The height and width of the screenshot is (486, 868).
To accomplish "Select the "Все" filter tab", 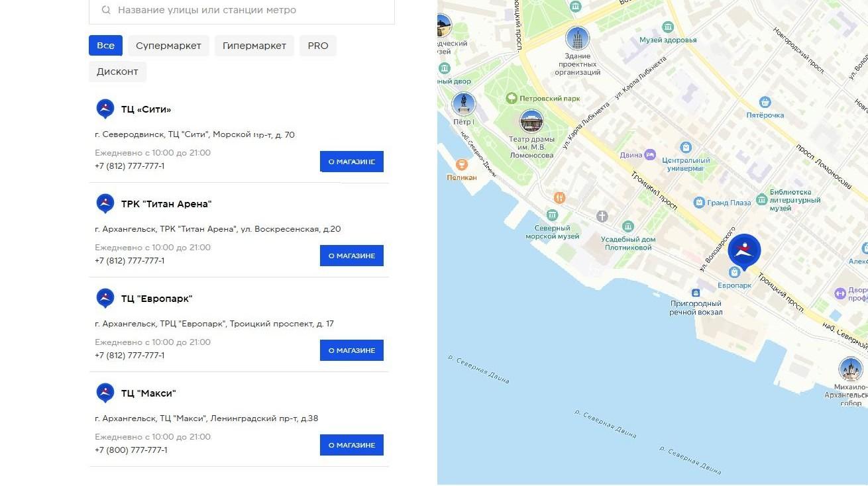I will click(x=105, y=45).
